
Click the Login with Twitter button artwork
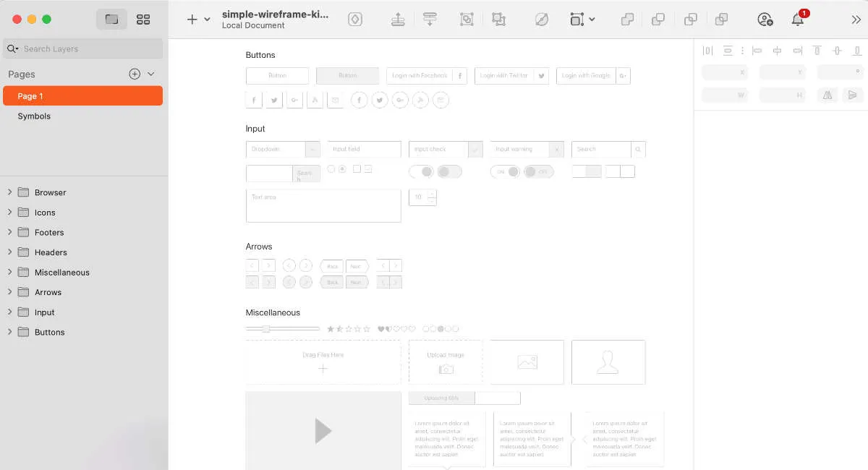[511, 75]
